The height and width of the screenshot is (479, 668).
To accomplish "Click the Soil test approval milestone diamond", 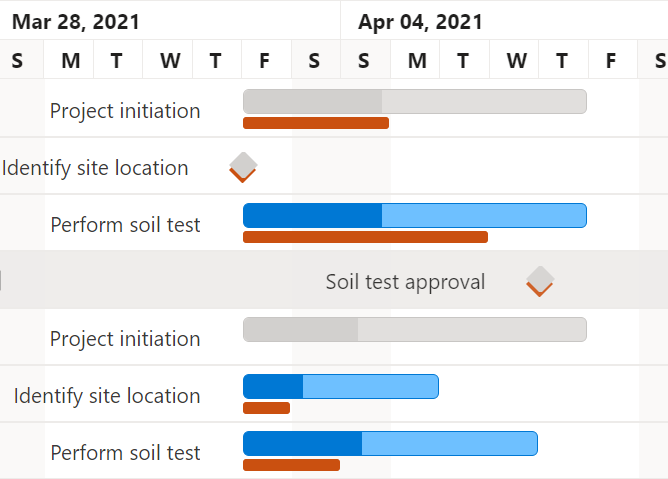I will pos(540,281).
